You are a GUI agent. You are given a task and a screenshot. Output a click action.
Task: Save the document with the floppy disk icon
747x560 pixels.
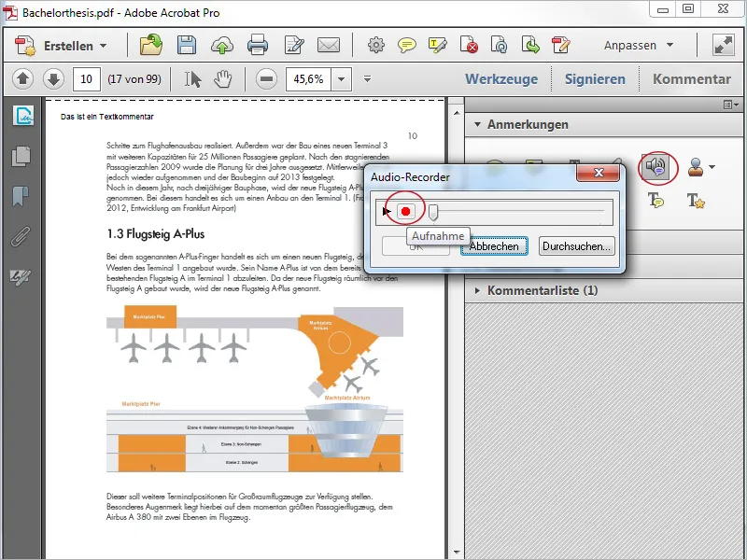coord(186,45)
